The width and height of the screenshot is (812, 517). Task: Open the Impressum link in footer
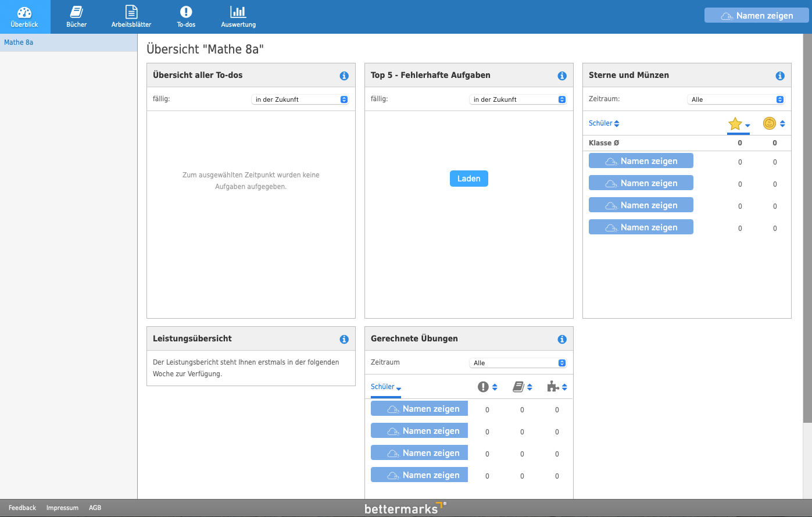click(62, 508)
